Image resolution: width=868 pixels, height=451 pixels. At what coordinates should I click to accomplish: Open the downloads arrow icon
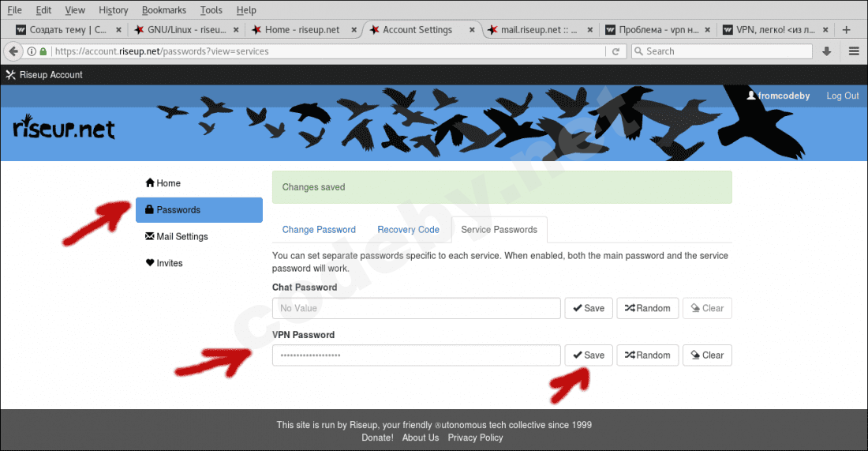click(x=826, y=51)
